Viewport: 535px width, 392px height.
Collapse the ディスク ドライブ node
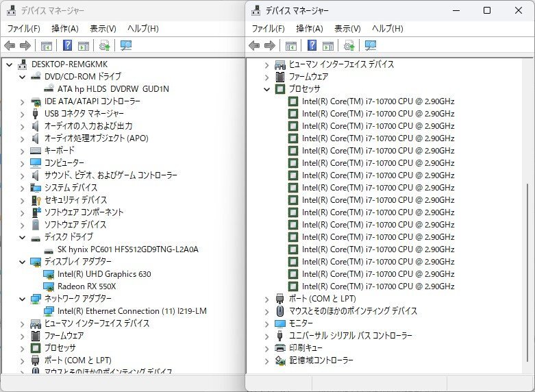click(x=23, y=237)
